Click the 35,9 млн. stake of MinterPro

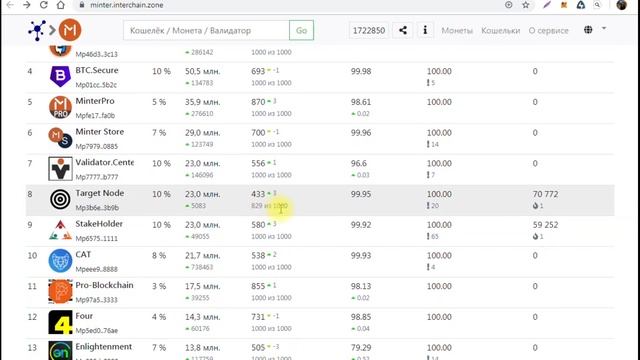[x=202, y=102]
